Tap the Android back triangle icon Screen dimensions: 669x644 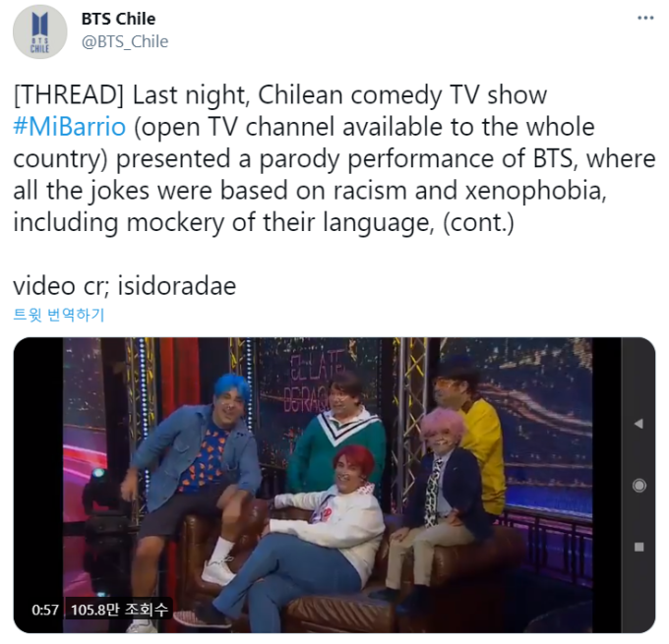point(639,424)
